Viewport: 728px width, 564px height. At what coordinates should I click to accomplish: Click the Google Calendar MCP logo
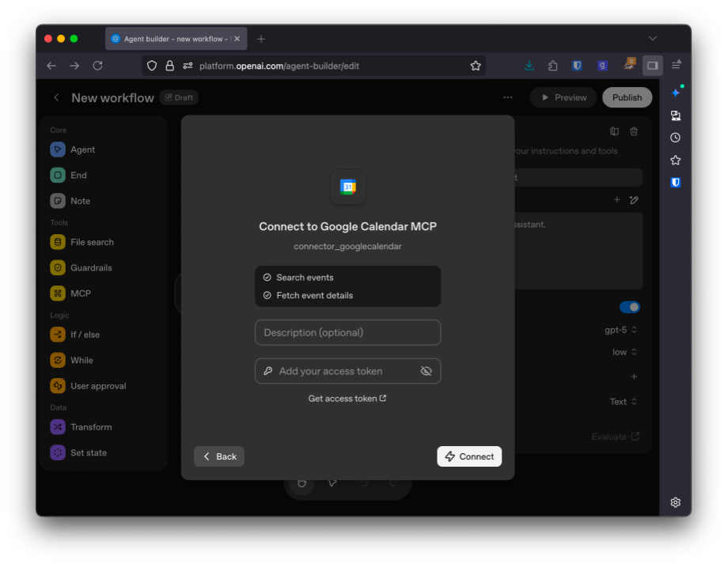pyautogui.click(x=347, y=187)
